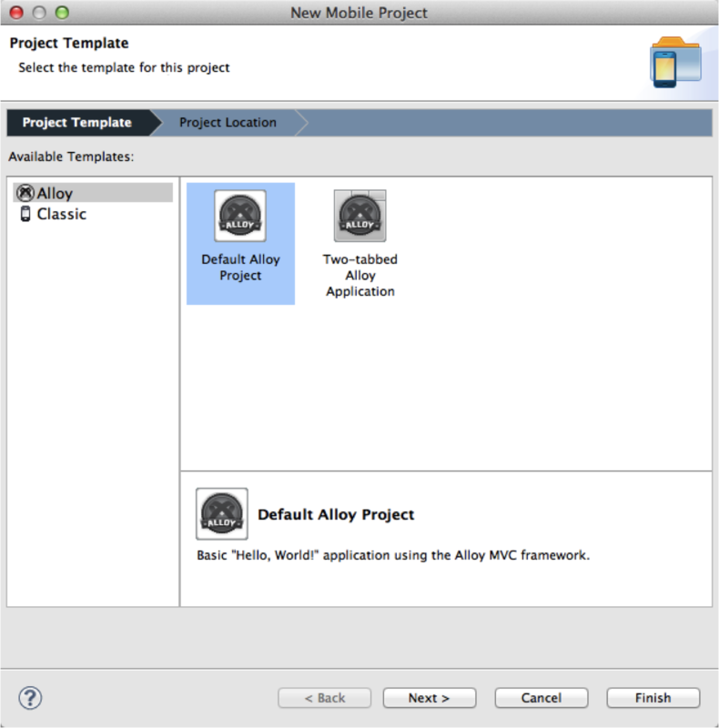Choose the Alloy template category

(x=93, y=193)
